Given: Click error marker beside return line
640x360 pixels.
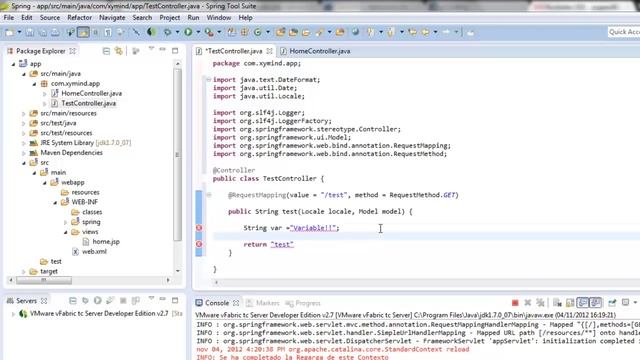Looking at the screenshot, I should [x=199, y=244].
